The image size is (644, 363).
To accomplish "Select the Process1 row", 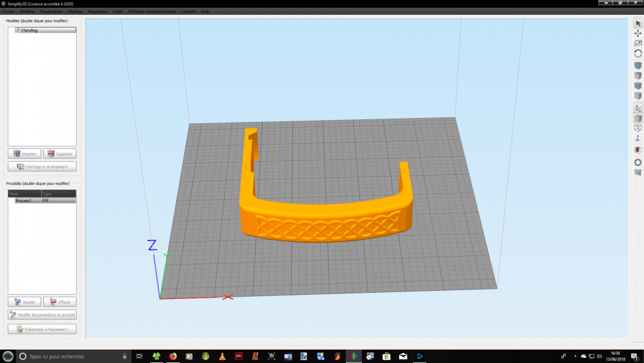I will click(42, 201).
